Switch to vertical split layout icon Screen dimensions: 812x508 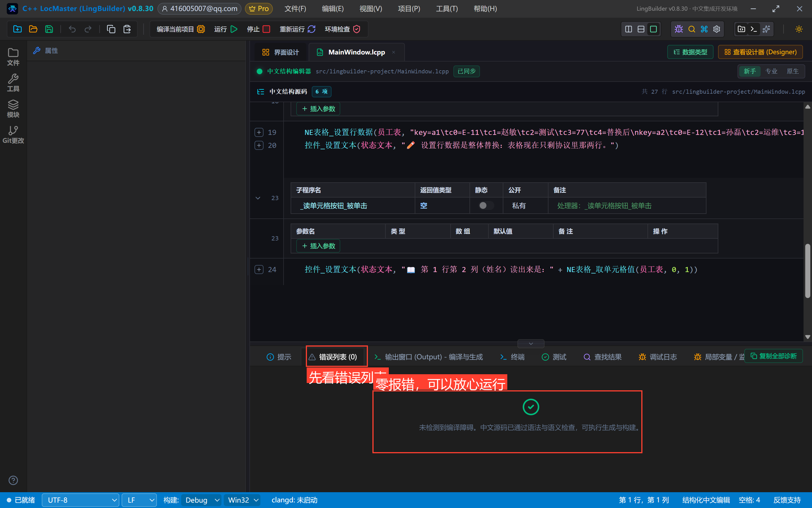[629, 29]
